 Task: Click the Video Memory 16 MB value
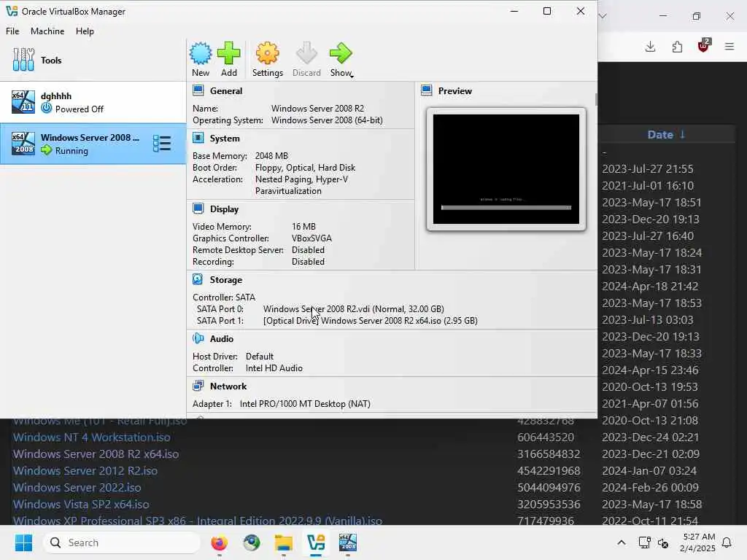click(x=303, y=227)
